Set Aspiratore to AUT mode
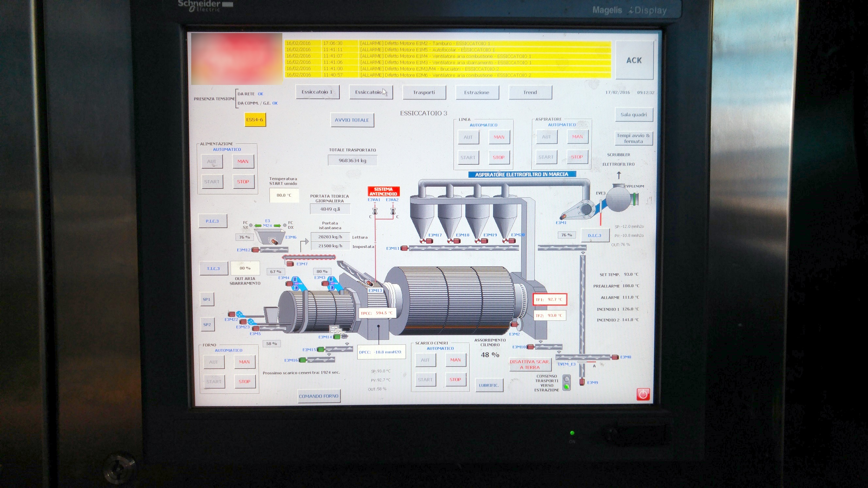Viewport: 868px width, 488px height. pos(546,137)
